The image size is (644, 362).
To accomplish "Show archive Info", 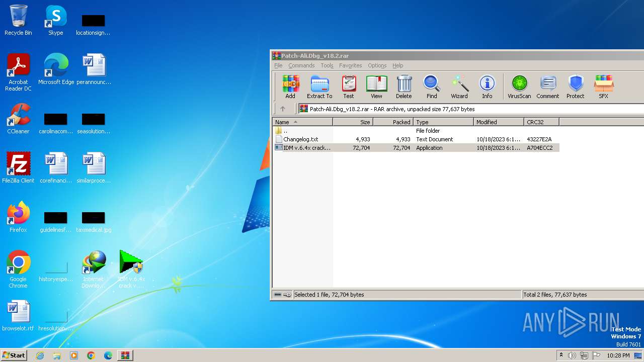I will click(x=487, y=86).
